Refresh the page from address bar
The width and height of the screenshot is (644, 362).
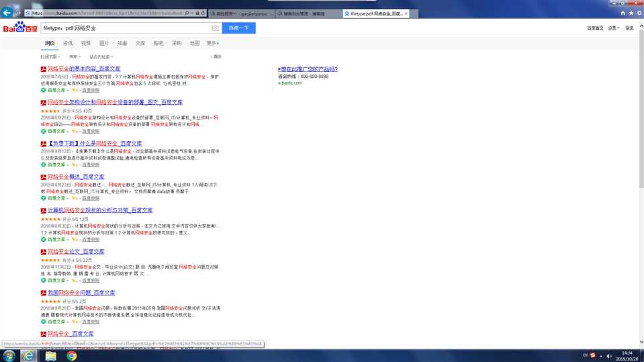click(x=203, y=13)
